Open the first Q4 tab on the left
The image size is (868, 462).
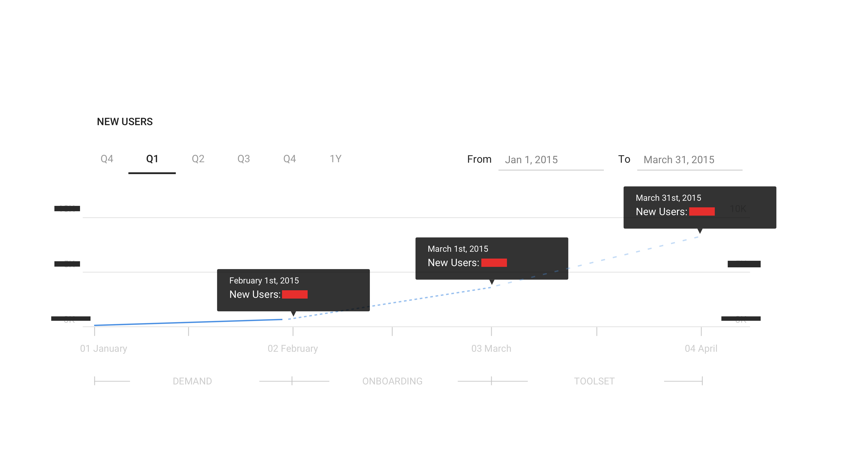pos(107,159)
